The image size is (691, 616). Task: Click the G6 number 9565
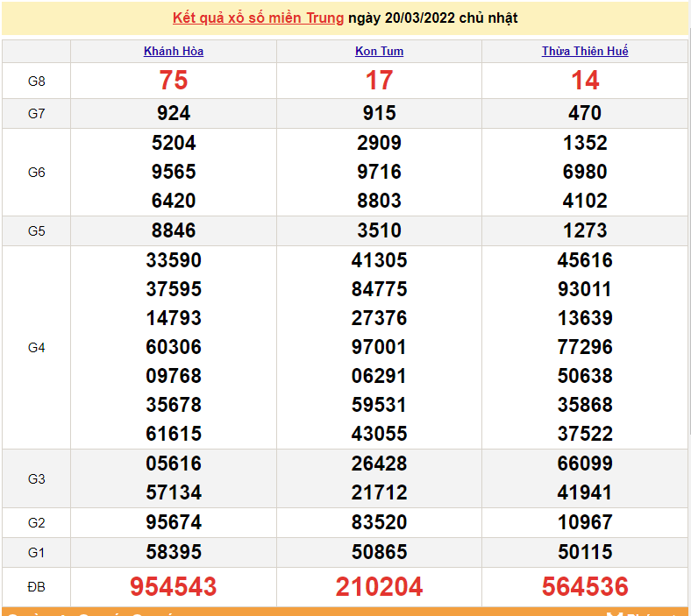[174, 172]
